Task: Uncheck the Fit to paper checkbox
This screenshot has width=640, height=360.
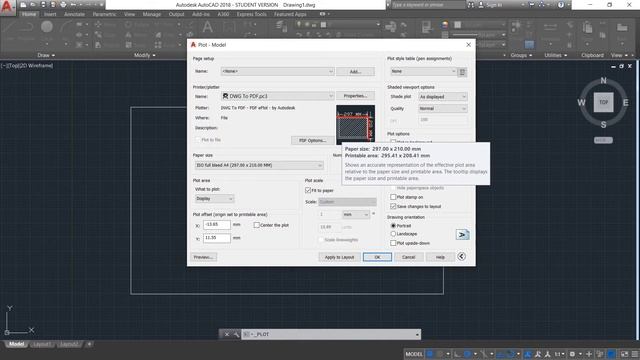Action: tap(308, 190)
